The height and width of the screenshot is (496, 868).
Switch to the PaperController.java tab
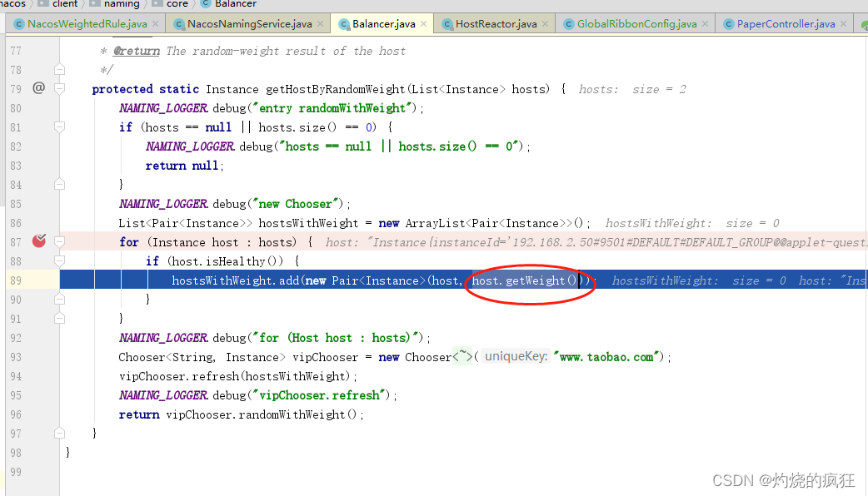pyautogui.click(x=786, y=24)
